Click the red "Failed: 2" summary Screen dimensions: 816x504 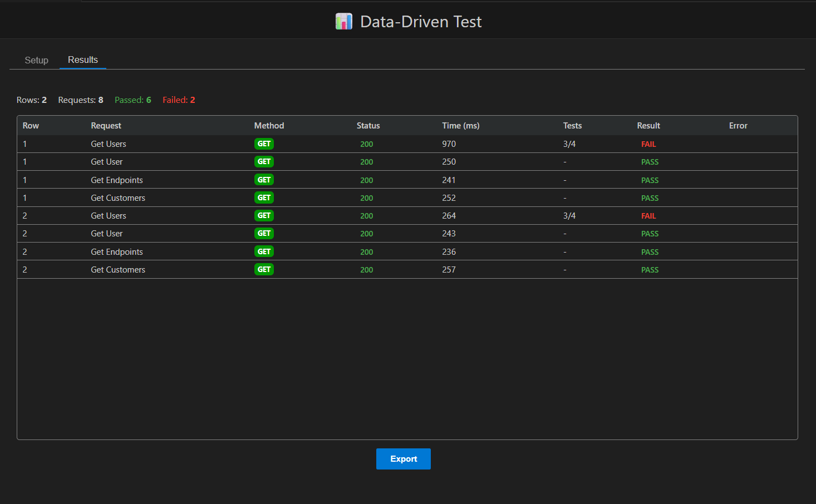click(179, 100)
